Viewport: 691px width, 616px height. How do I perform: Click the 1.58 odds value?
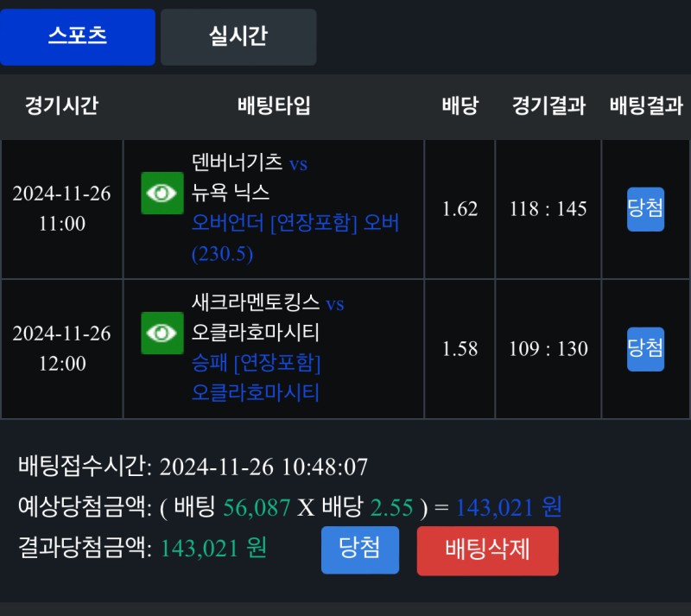(x=460, y=349)
